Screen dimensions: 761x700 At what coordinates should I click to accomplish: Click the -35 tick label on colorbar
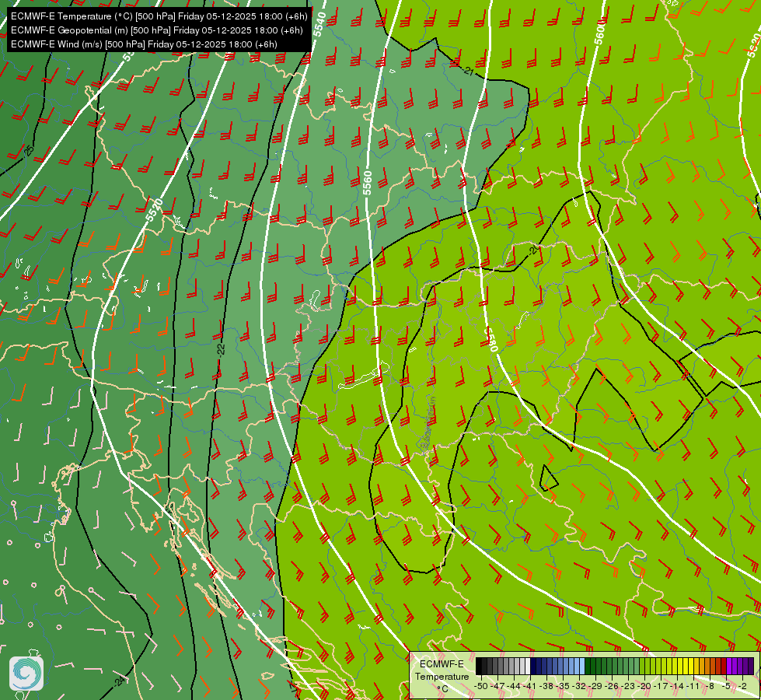(x=564, y=686)
